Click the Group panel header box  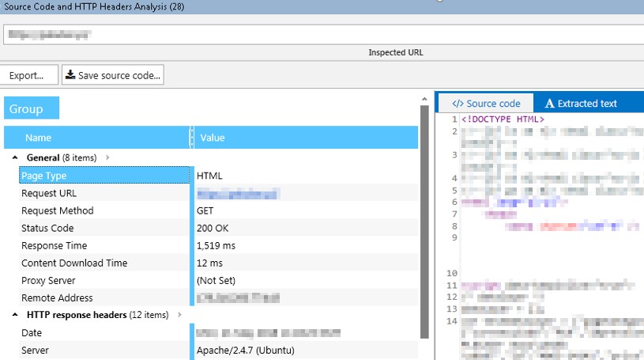click(32, 108)
